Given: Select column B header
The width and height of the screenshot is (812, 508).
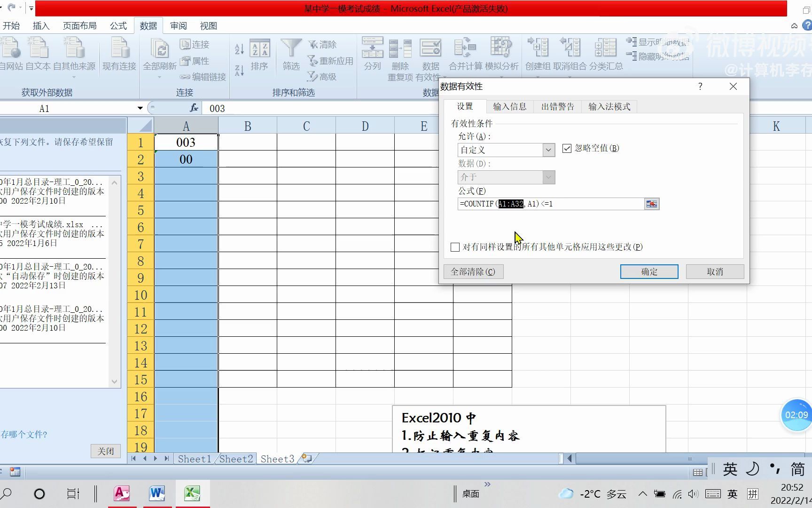Looking at the screenshot, I should pos(248,126).
